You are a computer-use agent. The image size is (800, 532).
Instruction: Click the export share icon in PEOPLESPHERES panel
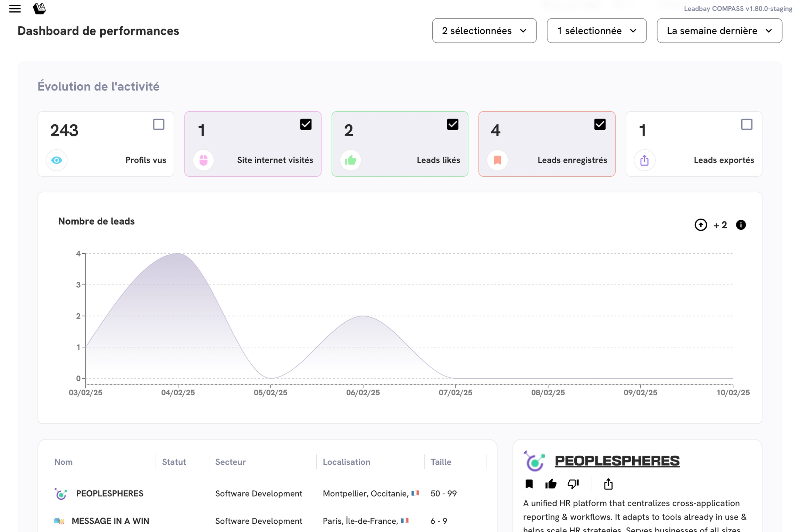[608, 484]
